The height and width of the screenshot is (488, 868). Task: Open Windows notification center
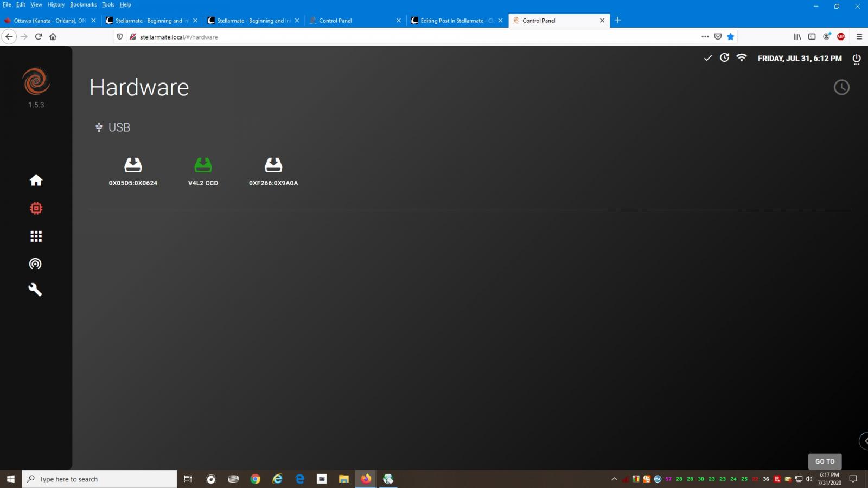point(853,479)
